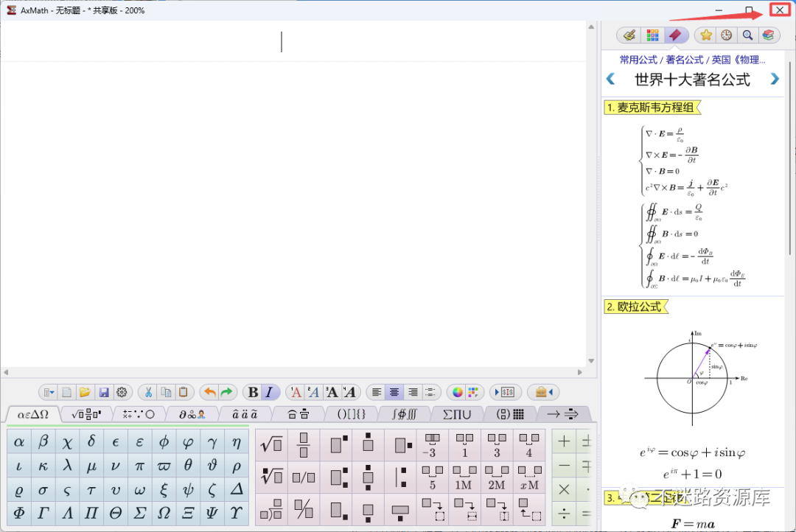Insert the nth root template
This screenshot has height=532, width=796.
coord(271,477)
